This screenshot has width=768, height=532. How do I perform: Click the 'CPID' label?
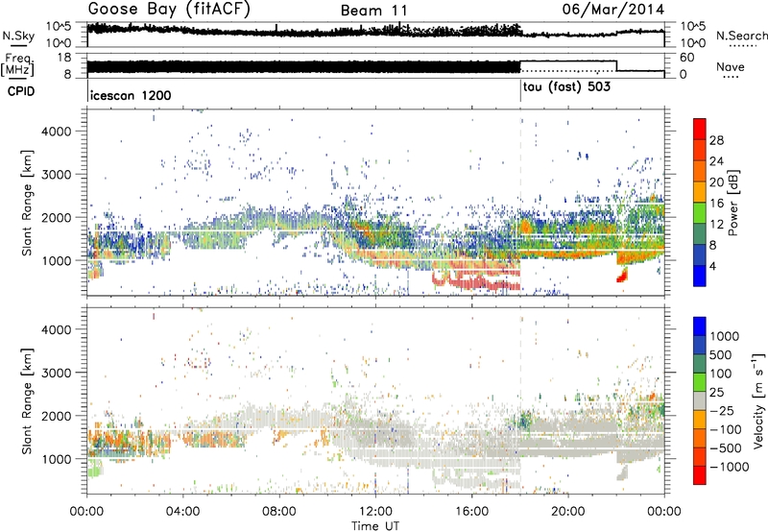click(x=21, y=91)
